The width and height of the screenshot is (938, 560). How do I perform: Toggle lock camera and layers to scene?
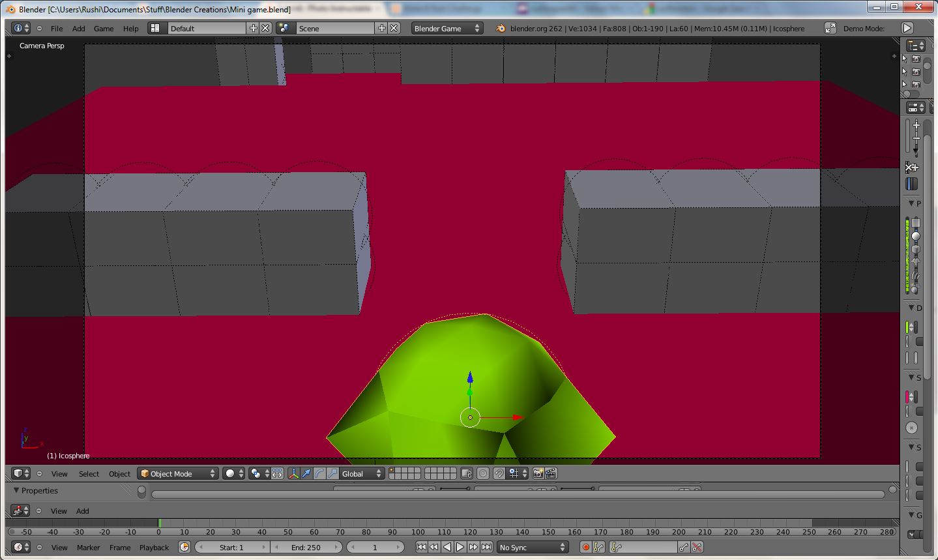coord(466,473)
